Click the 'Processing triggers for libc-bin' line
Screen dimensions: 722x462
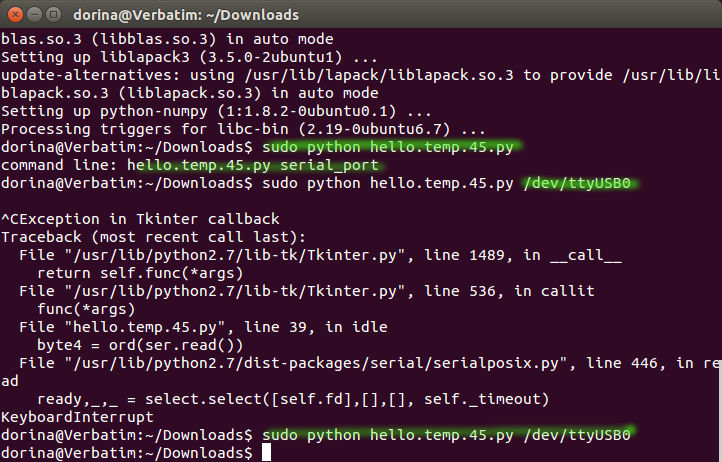tap(243, 129)
